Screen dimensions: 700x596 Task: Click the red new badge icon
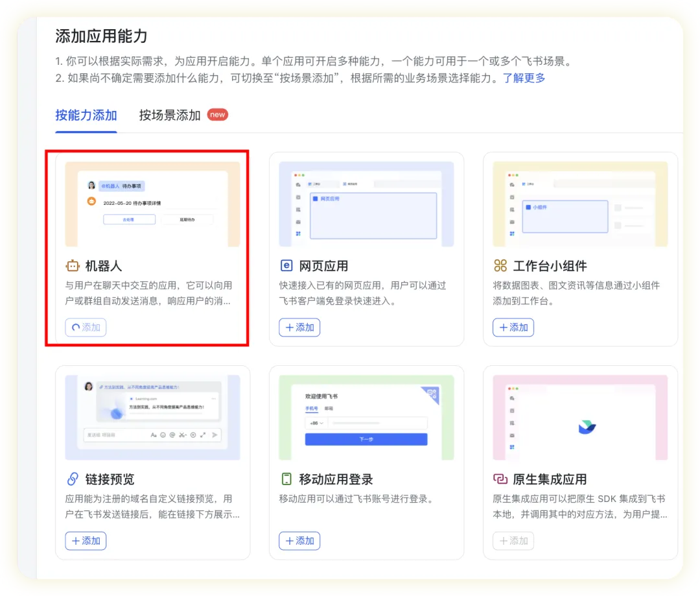[217, 115]
